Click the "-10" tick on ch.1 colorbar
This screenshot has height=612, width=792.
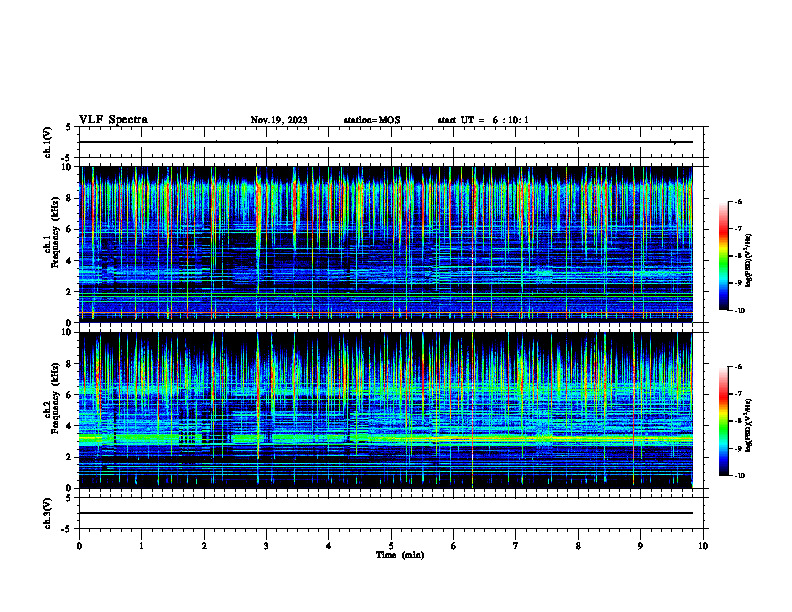coord(740,310)
